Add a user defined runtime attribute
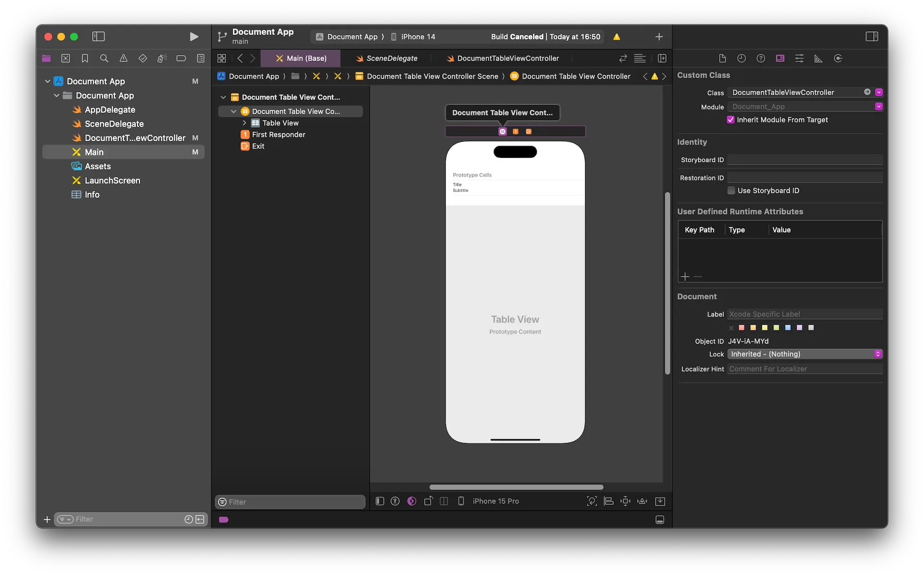The height and width of the screenshot is (576, 924). pos(685,276)
